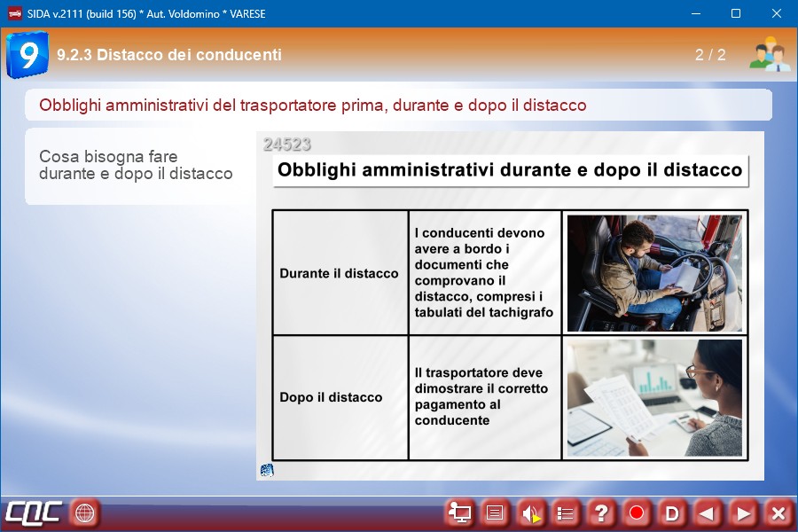Click the users group icon top right
The image size is (798, 532).
(x=768, y=55)
